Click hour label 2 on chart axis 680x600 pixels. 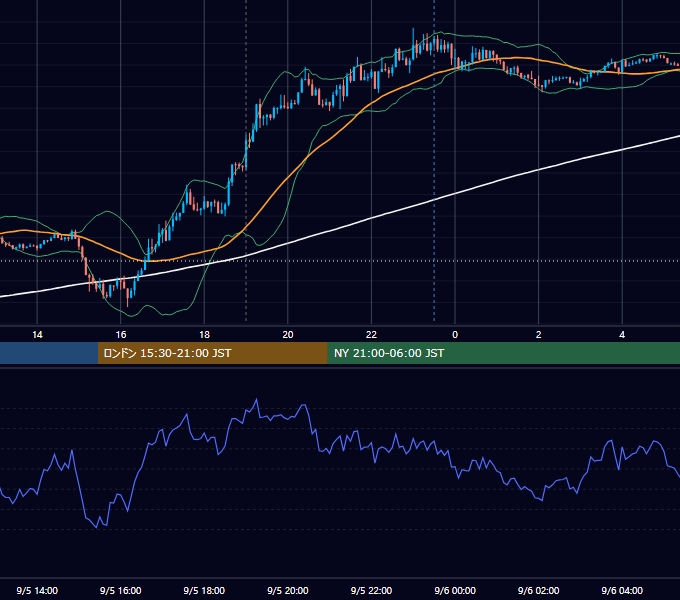point(539,335)
